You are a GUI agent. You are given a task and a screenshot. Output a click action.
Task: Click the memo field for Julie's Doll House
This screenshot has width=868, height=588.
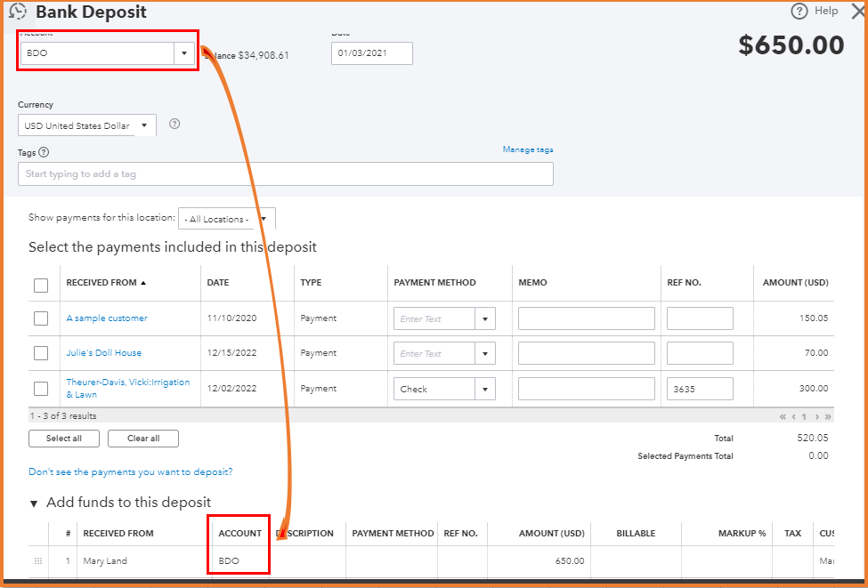586,353
